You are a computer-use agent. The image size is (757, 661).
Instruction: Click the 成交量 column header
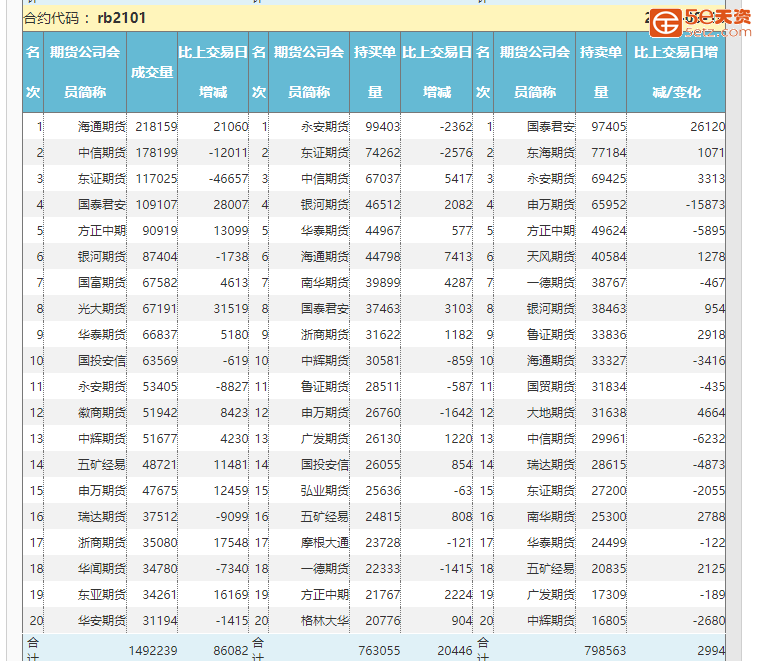click(152, 72)
